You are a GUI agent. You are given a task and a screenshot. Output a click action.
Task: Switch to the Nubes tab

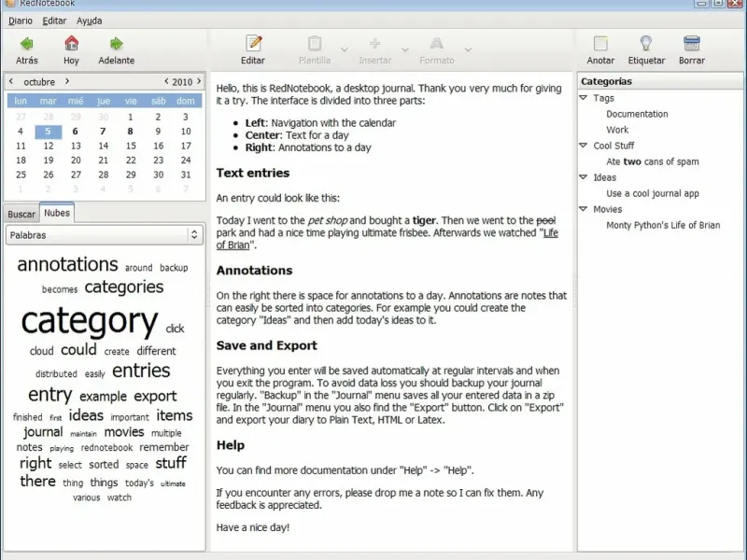pyautogui.click(x=57, y=213)
